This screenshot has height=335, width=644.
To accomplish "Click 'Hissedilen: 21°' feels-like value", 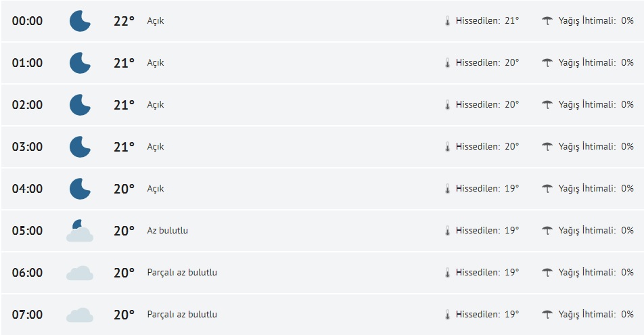I will pos(487,21).
